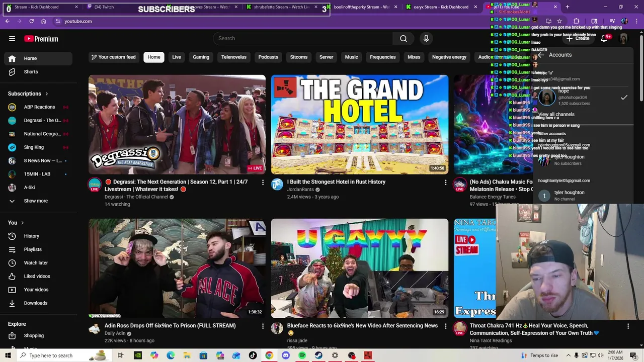Open the Sing King subscription
This screenshot has height=362, width=644.
[38, 147]
